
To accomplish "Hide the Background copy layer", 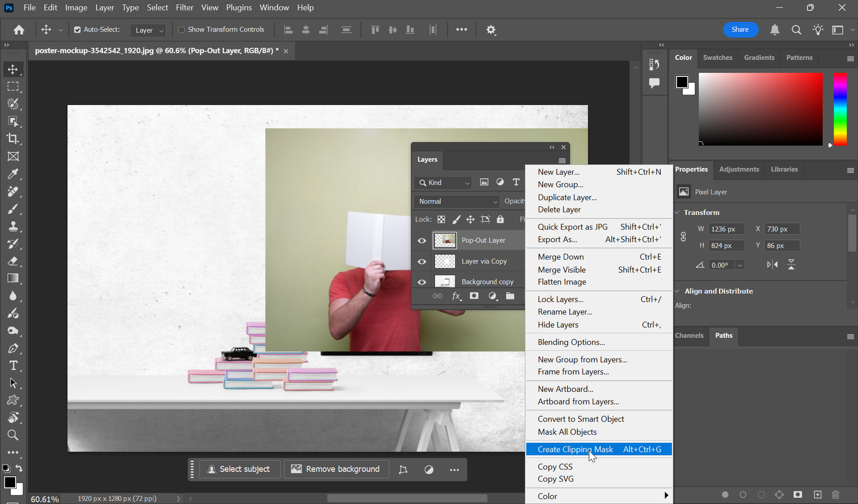I will point(422,281).
